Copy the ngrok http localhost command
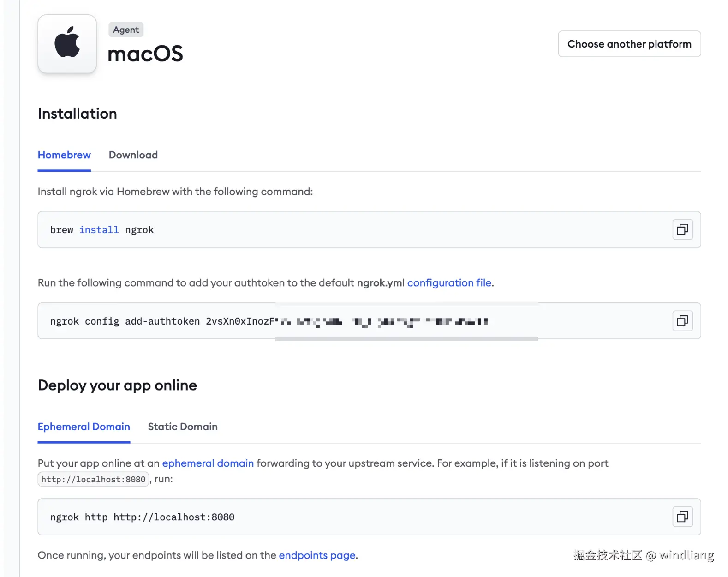Viewport: 728px width, 577px height. point(682,517)
